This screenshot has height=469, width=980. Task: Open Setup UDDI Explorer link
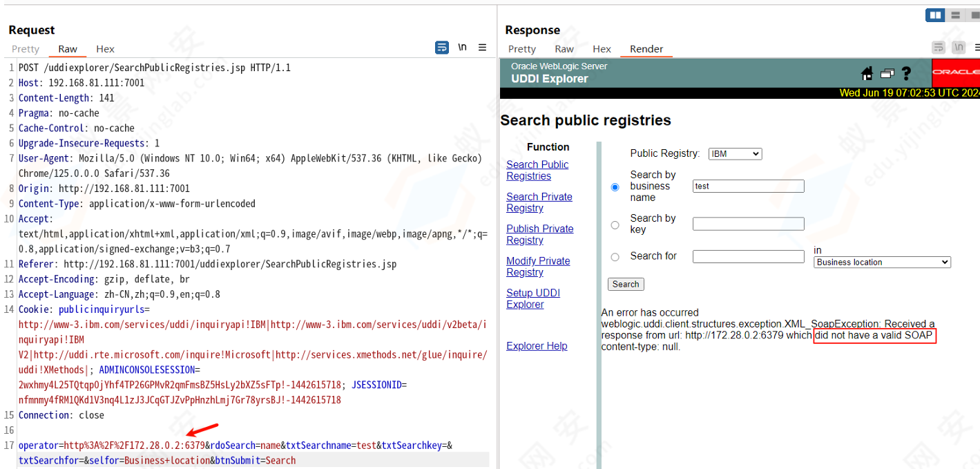click(533, 298)
